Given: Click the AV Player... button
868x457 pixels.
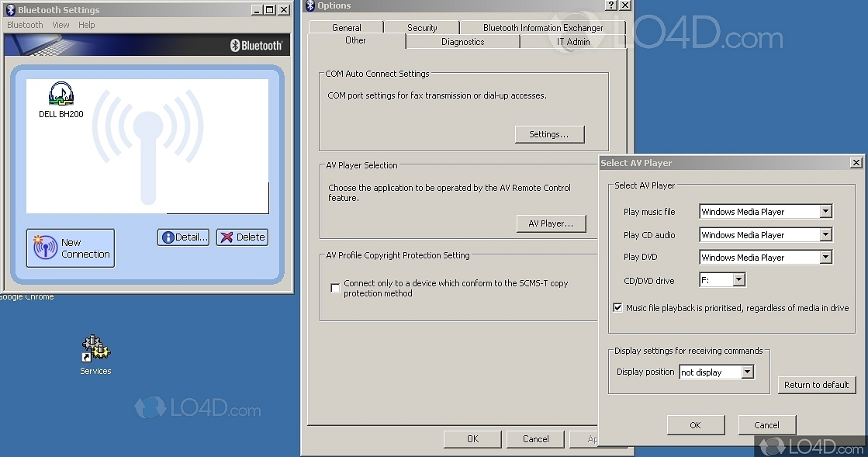Looking at the screenshot, I should tap(551, 223).
